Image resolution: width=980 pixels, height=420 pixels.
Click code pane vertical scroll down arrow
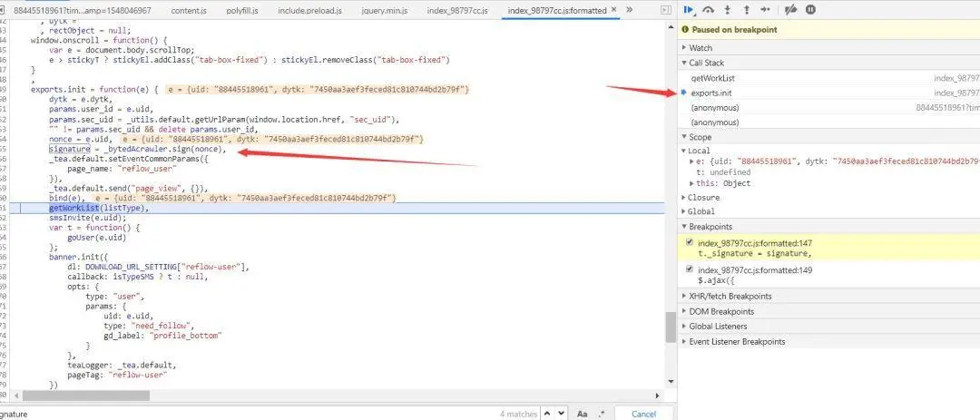click(x=671, y=381)
